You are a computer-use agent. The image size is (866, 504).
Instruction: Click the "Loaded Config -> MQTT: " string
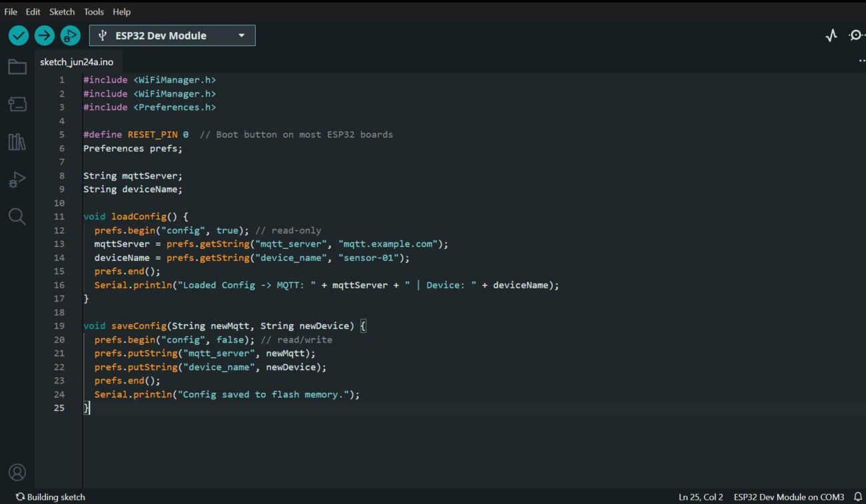tap(246, 285)
